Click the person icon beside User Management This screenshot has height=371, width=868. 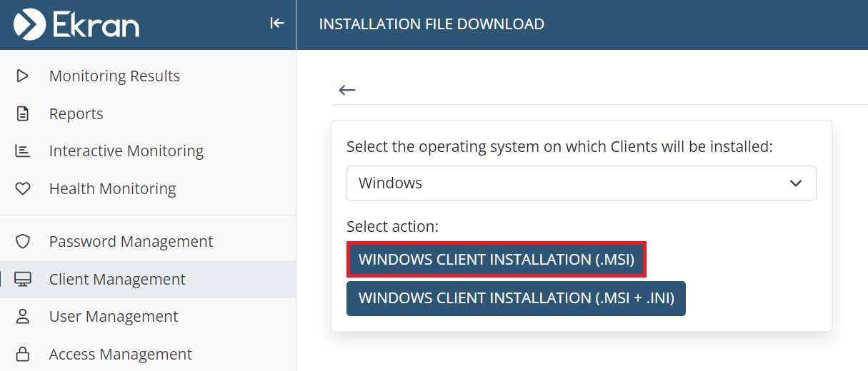pyautogui.click(x=23, y=316)
